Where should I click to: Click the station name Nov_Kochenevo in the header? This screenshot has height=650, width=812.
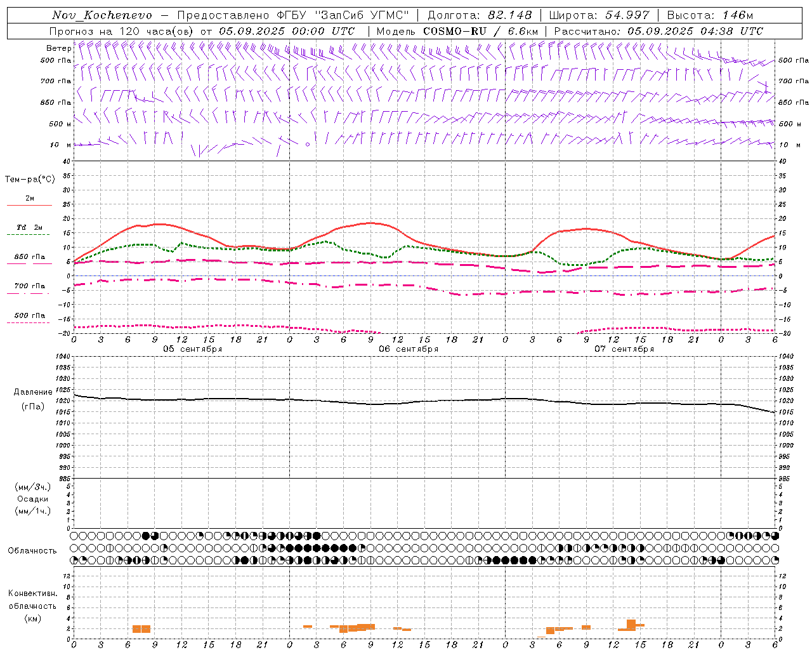tap(102, 15)
